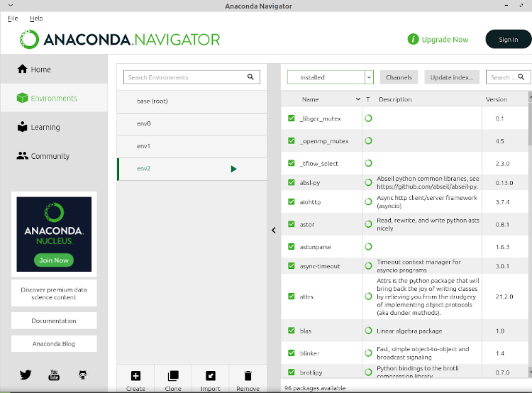
Task: Click the type circle icon for blinker
Action: click(x=368, y=353)
